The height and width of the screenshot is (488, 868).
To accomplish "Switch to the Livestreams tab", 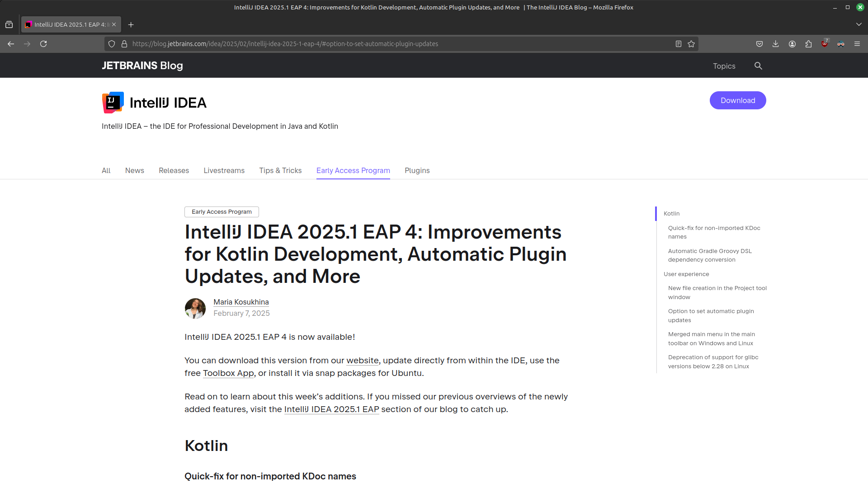I will point(224,170).
